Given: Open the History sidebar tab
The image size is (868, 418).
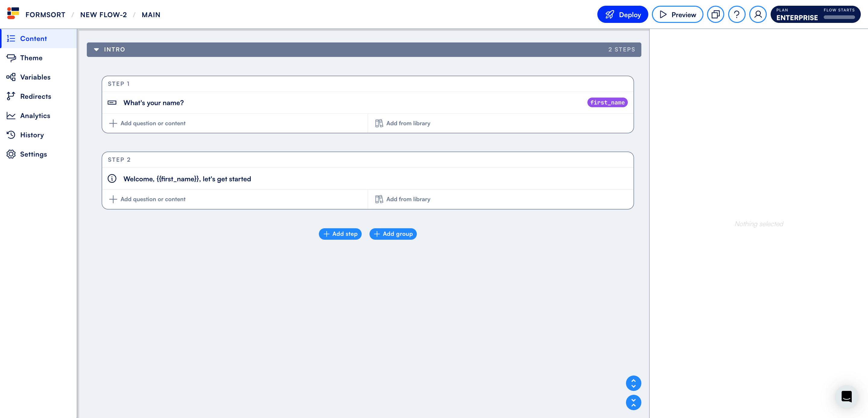Looking at the screenshot, I should coord(39,135).
